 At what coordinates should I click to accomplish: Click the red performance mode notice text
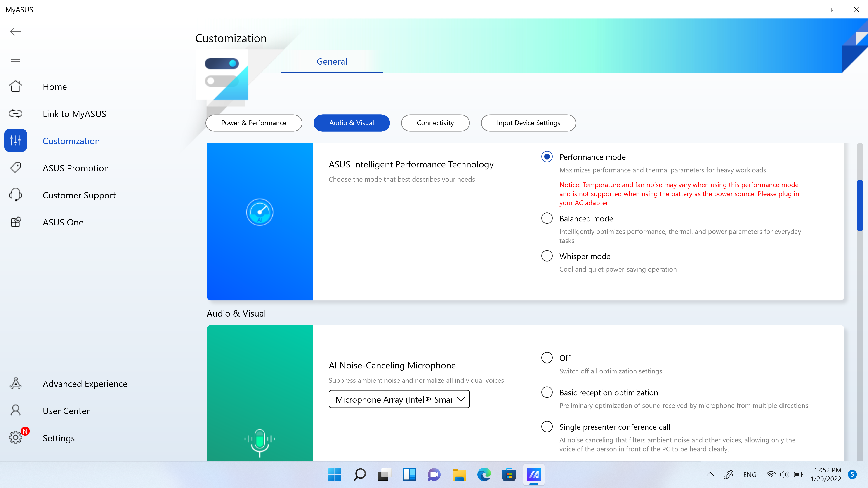679,194
